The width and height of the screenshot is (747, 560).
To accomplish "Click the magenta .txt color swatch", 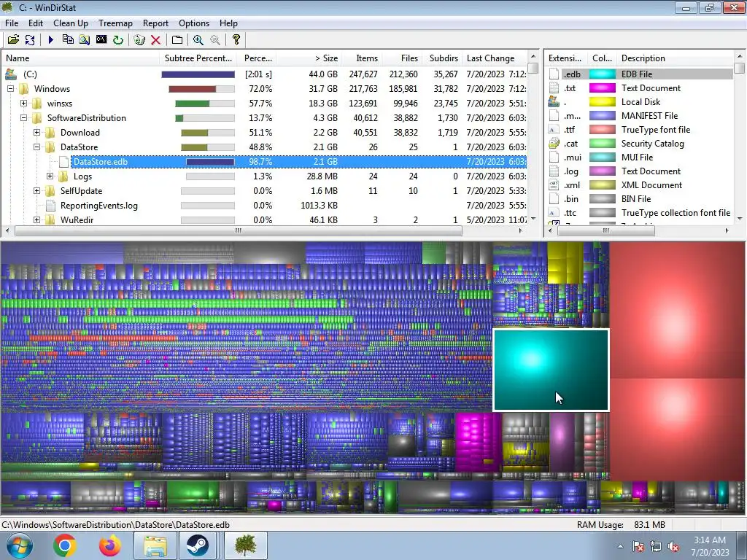I will coord(602,88).
